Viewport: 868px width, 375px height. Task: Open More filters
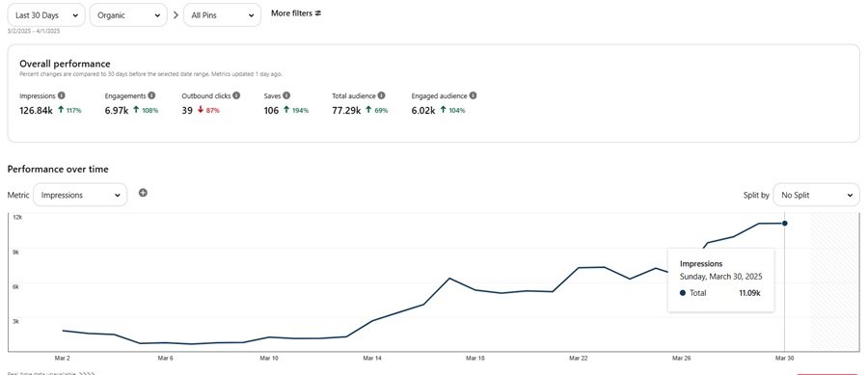click(x=296, y=13)
